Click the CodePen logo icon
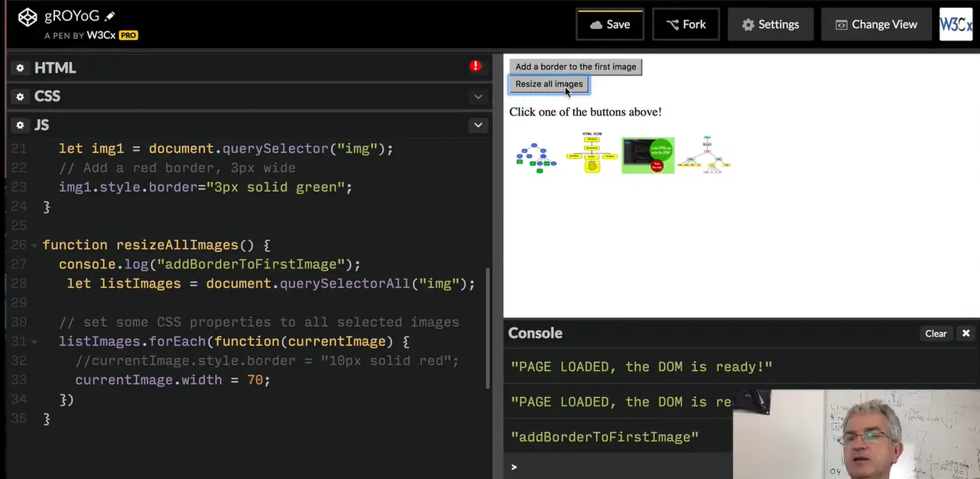The height and width of the screenshot is (479, 980). pyautogui.click(x=28, y=17)
